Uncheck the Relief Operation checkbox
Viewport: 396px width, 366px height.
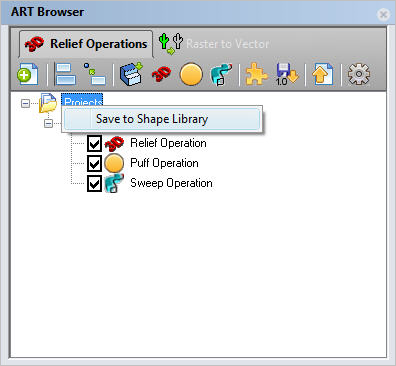[x=94, y=144]
